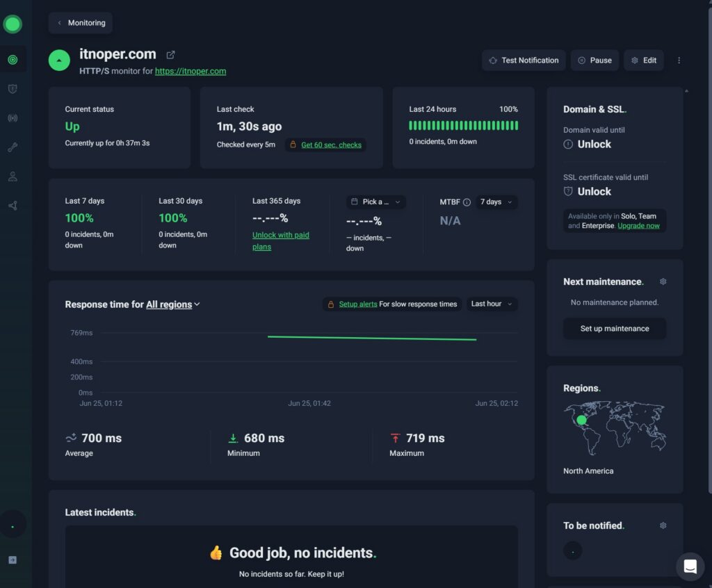
Task: Open the Integrations share icon in sidebar
Action: pyautogui.click(x=13, y=206)
